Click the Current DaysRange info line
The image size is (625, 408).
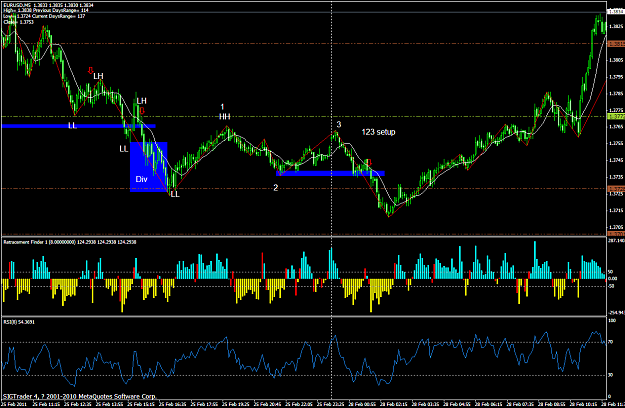44,16
